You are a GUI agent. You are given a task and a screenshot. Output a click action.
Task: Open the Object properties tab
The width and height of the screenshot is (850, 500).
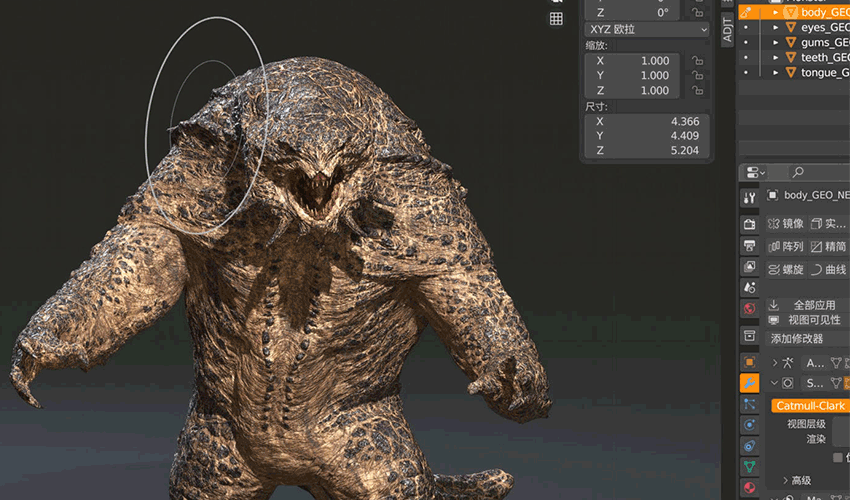click(x=750, y=362)
